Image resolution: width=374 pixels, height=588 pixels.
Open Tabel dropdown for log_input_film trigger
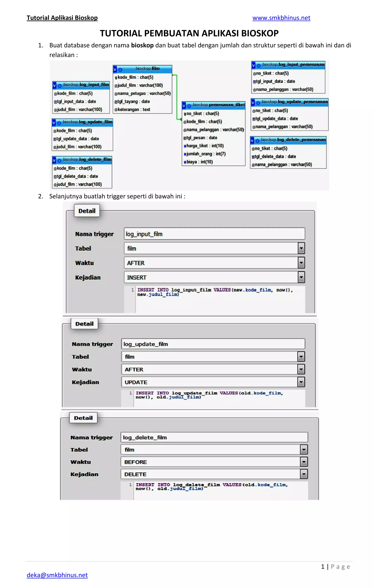click(301, 248)
